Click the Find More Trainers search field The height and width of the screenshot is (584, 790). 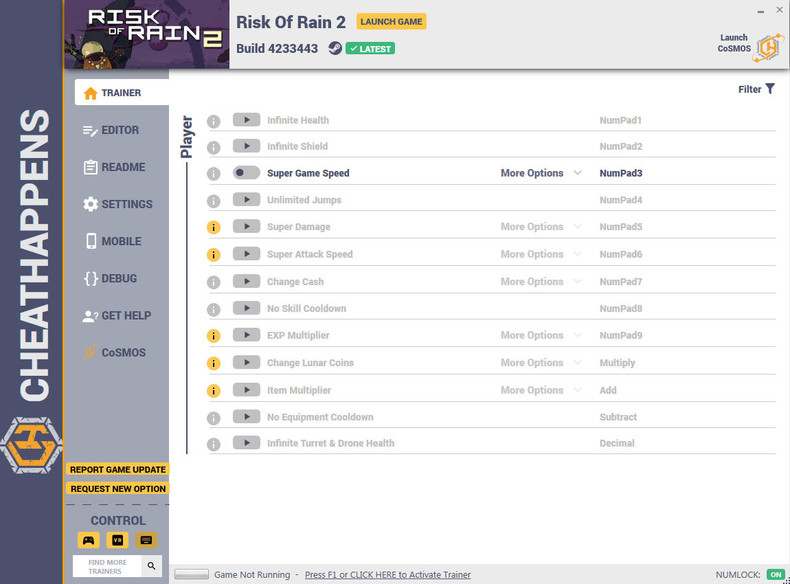pos(107,566)
